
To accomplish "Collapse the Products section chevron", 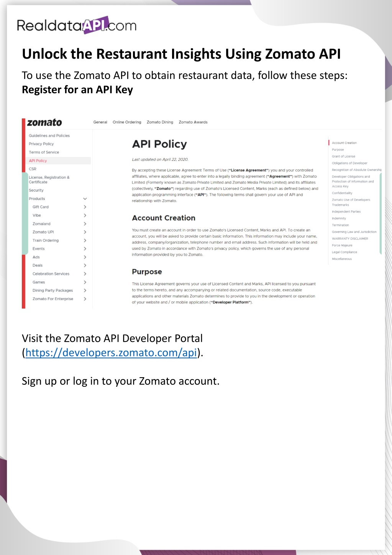I will (85, 199).
